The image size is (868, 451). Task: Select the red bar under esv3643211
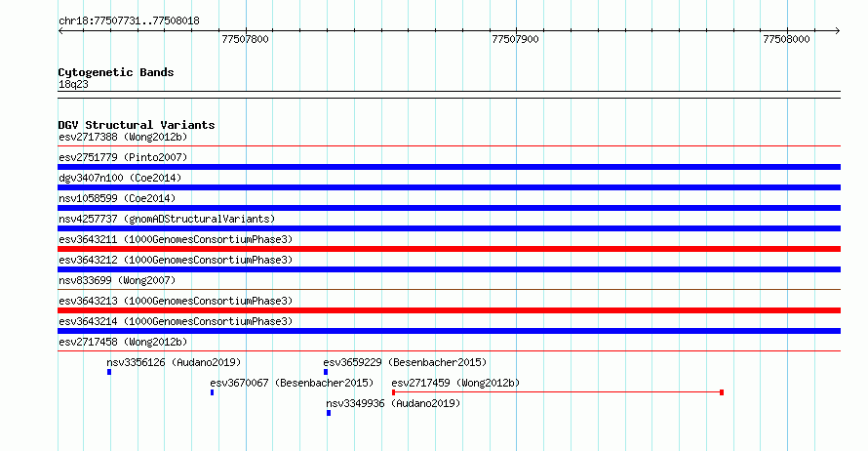click(x=449, y=249)
